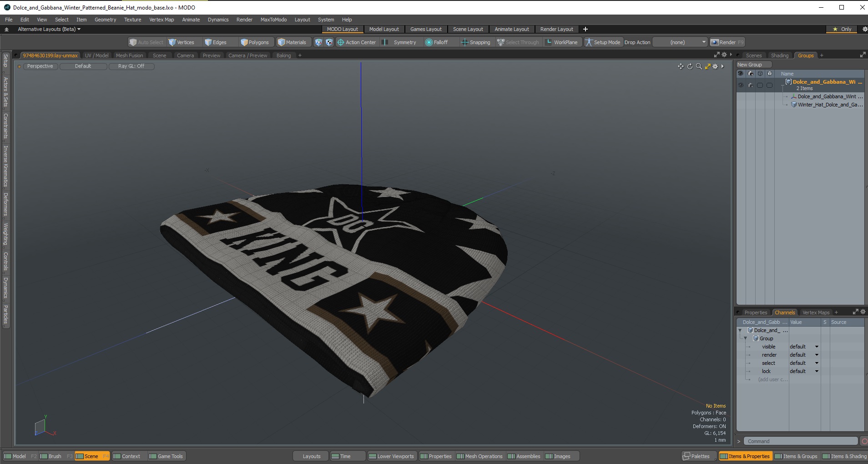
Task: Switch to Model Layout tab
Action: (x=384, y=29)
